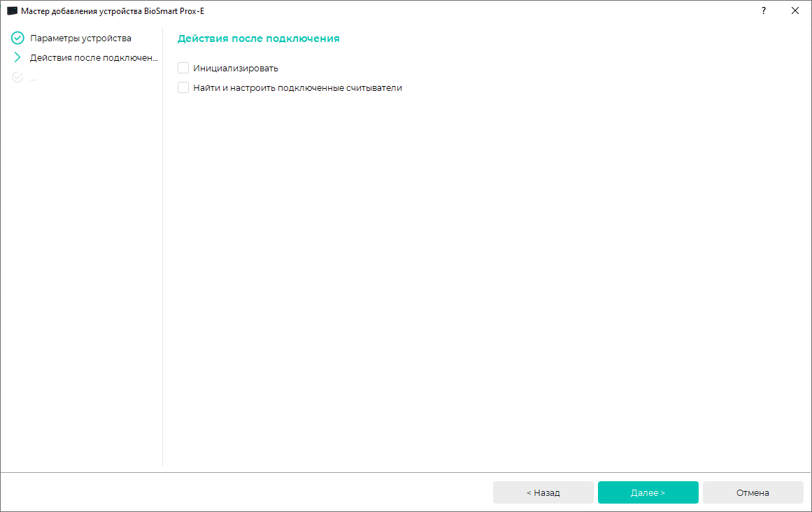
Task: Open the Параметры устройства wizard step
Action: [x=81, y=38]
